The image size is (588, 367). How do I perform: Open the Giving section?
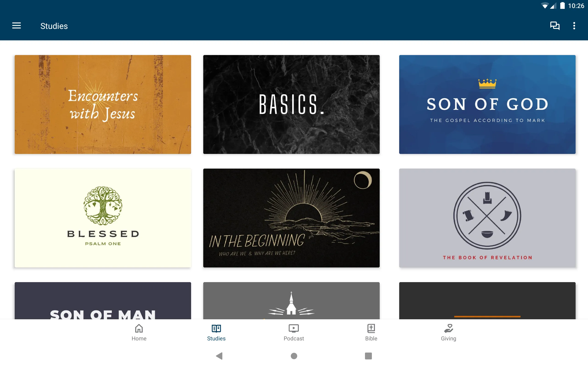(448, 331)
